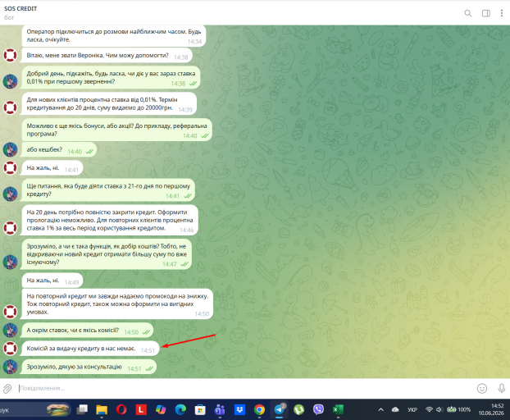Click the Windows taskbar search box
Image resolution: width=510 pixels, height=420 pixels.
click(x=35, y=410)
